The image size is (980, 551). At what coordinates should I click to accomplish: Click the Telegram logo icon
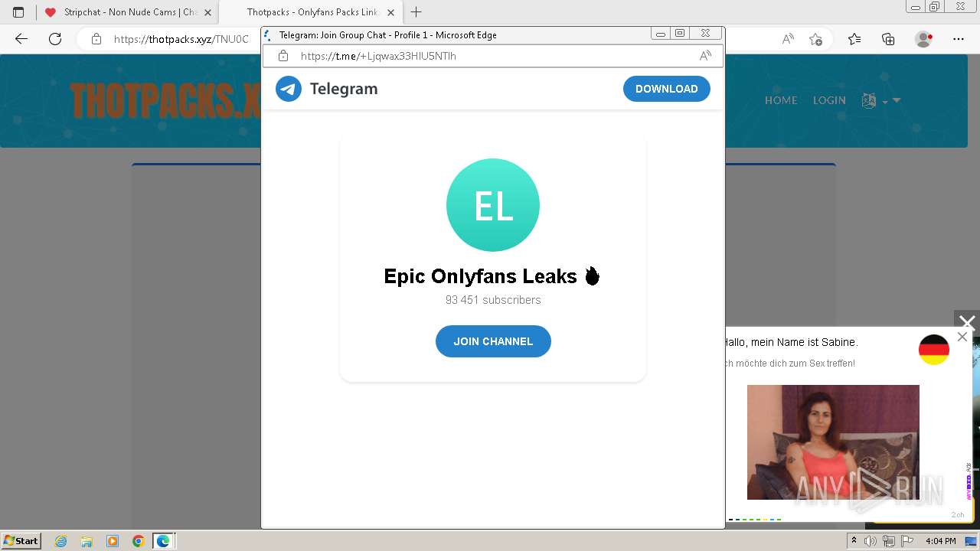coord(289,89)
